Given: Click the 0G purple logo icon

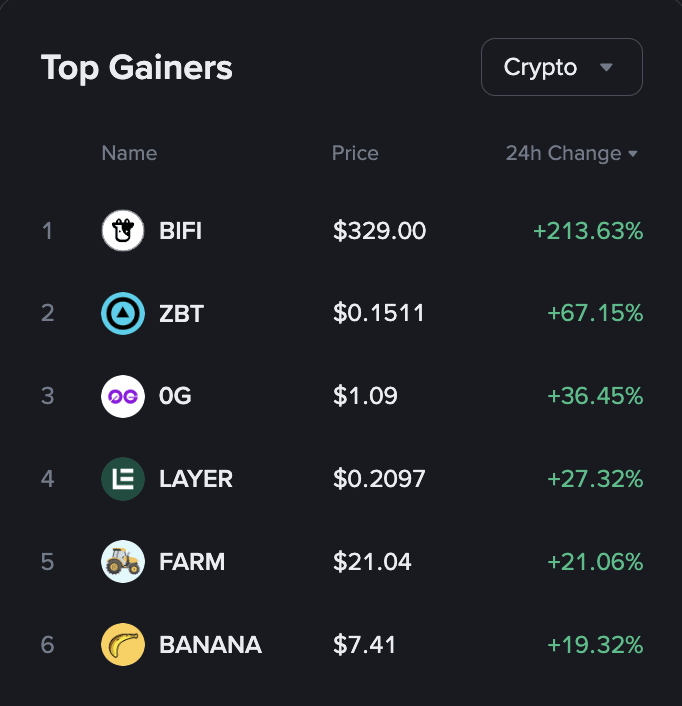Looking at the screenshot, I should 123,396.
